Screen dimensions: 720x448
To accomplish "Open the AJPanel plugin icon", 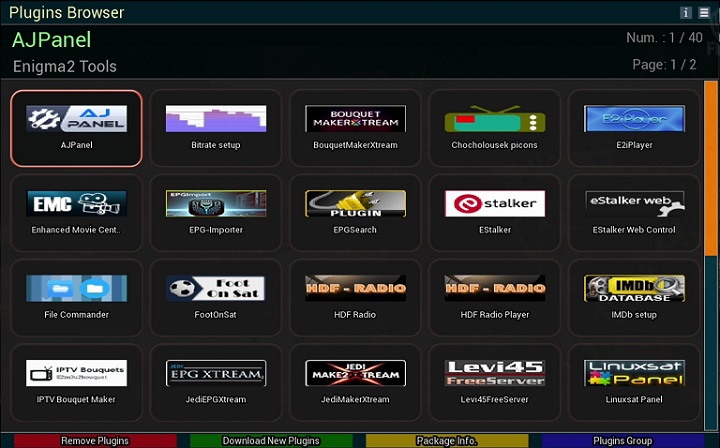I will pos(76,118).
